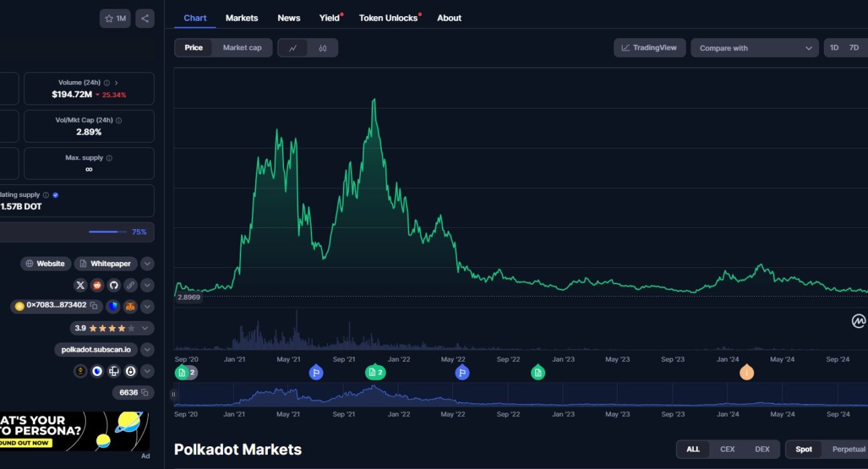Set chart range to 7D

(854, 48)
